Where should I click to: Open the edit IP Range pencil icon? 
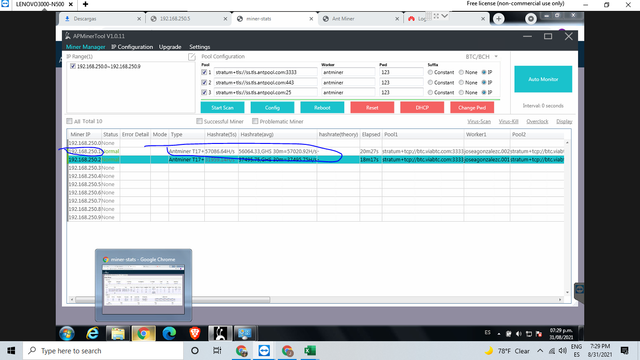coord(191,57)
